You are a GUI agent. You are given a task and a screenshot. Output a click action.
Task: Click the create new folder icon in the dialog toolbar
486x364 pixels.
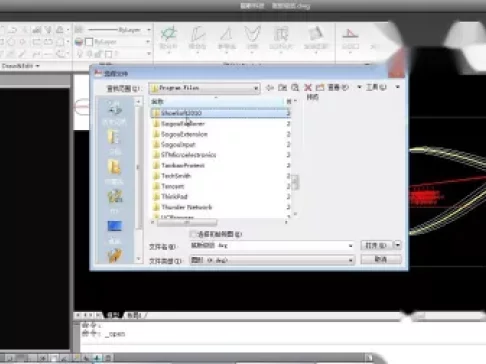coord(320,88)
